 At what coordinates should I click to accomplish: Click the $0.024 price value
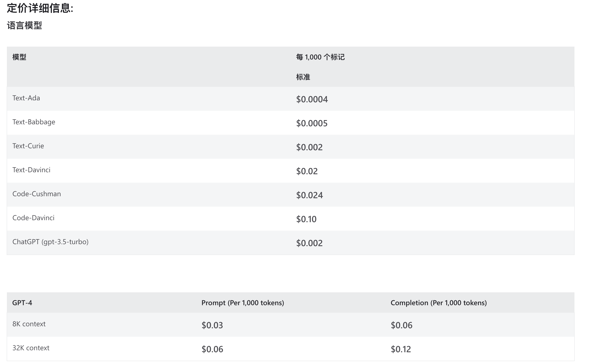tap(309, 195)
